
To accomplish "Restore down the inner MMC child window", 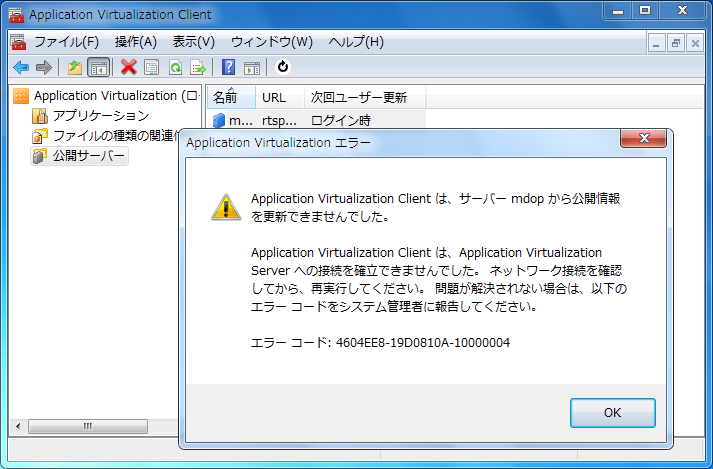I will pyautogui.click(x=676, y=44).
